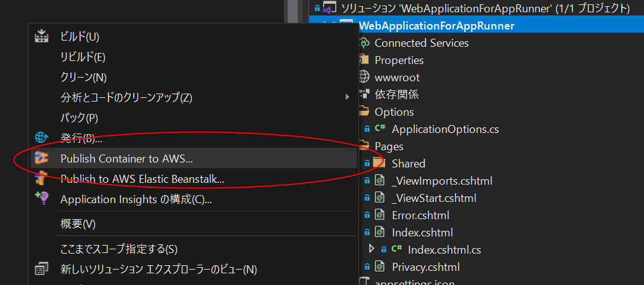Image resolution: width=644 pixels, height=285 pixels.
Task: Click the lock icon beside ApplicationOptions.cs
Action: pyautogui.click(x=367, y=129)
